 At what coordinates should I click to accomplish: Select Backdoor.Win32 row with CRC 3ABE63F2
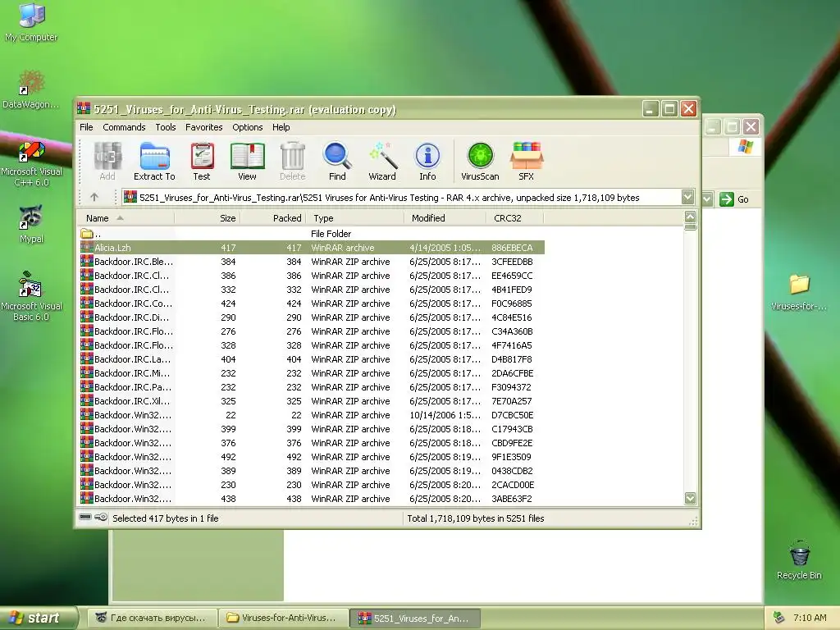tap(312, 498)
